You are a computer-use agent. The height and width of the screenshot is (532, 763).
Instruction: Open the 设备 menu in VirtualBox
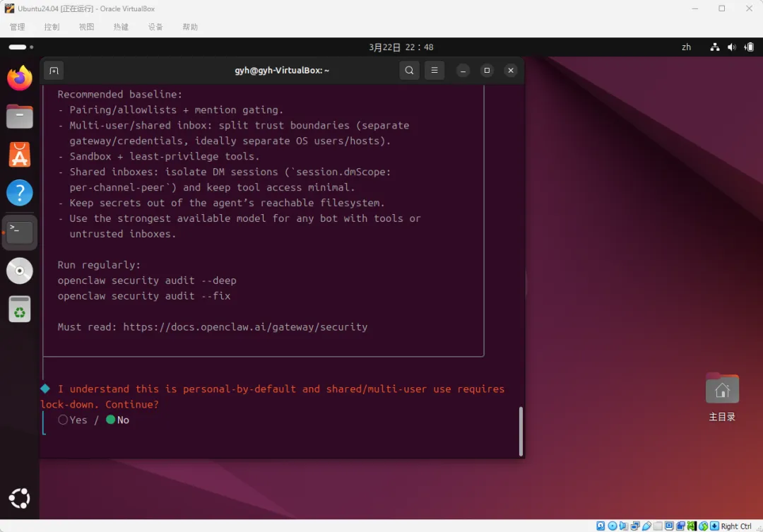155,27
